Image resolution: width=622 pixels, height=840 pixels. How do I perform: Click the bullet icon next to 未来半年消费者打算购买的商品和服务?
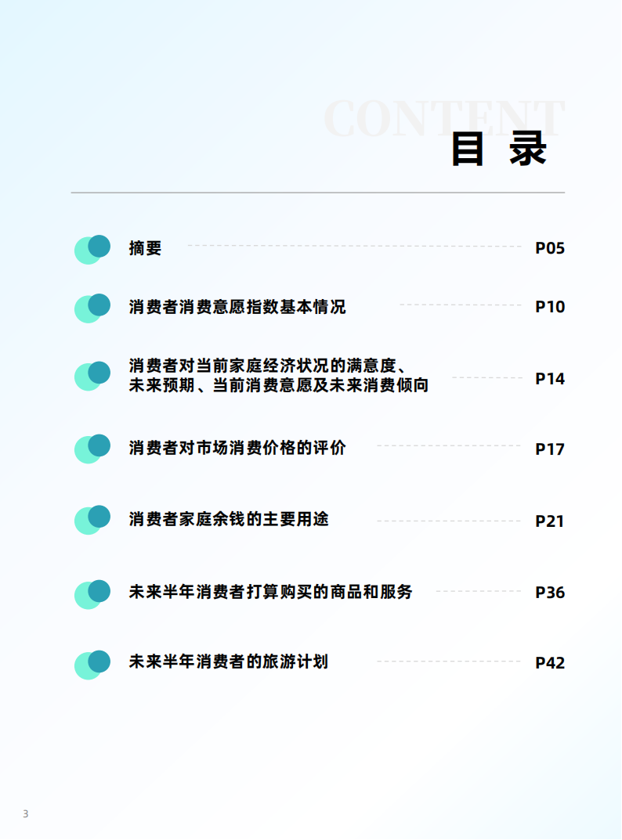(x=92, y=593)
